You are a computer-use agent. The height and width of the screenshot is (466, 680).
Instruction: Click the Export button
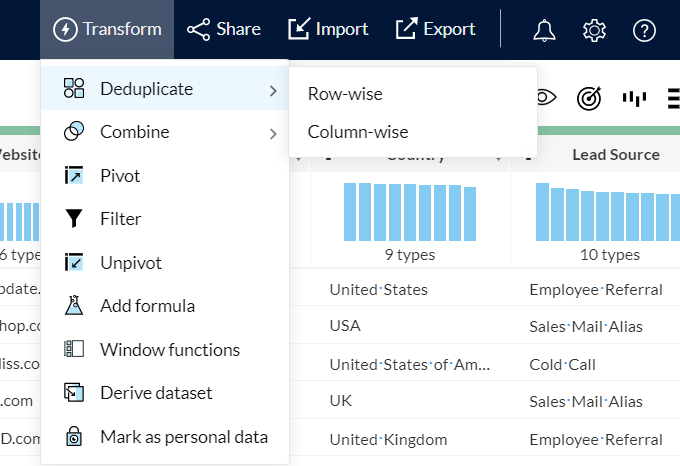point(435,29)
